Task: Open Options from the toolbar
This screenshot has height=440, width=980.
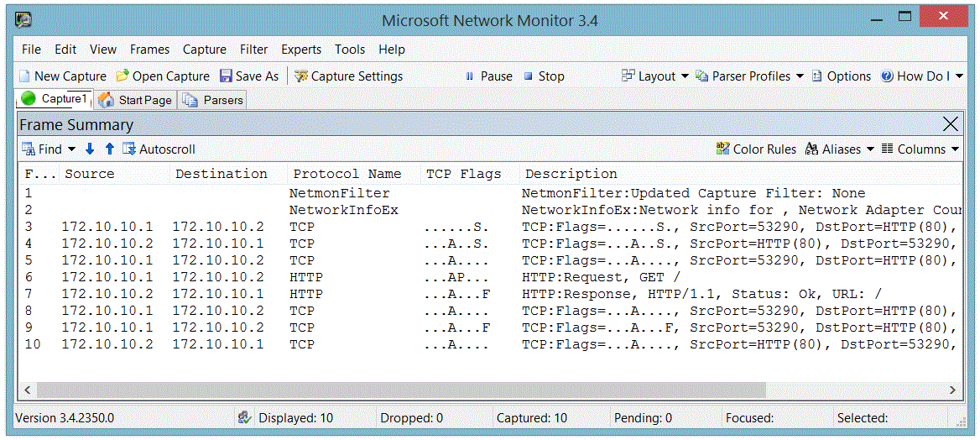Action: tap(842, 76)
